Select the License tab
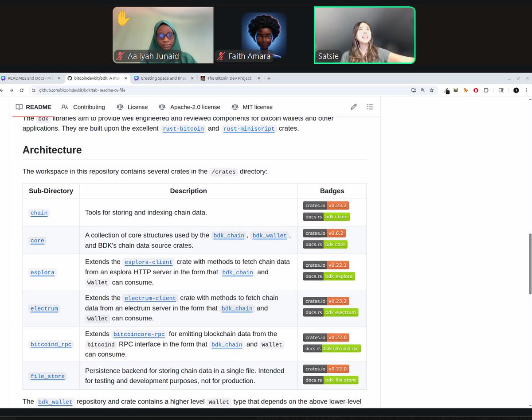This screenshot has height=420, width=532. click(132, 107)
